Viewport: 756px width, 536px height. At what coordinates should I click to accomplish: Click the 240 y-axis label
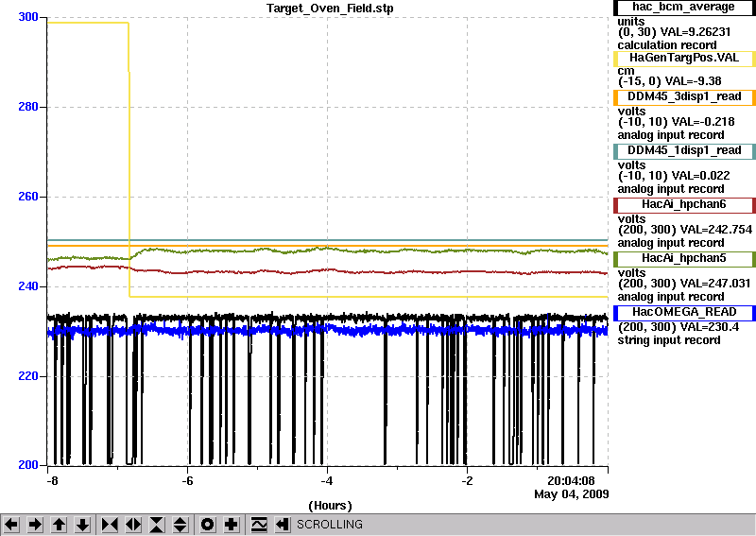tap(28, 286)
